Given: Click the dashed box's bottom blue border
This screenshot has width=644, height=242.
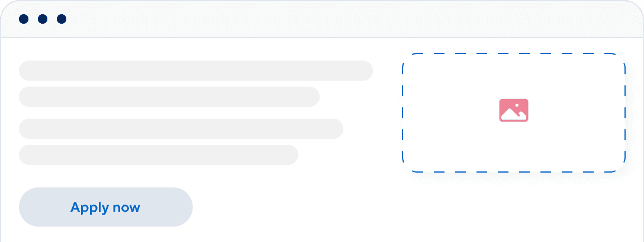Looking at the screenshot, I should pyautogui.click(x=513, y=172).
